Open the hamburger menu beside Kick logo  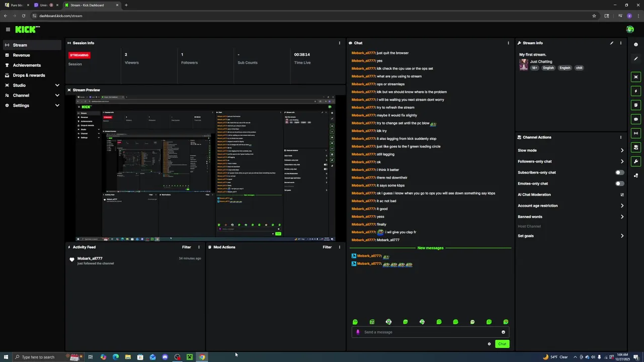tap(8, 30)
